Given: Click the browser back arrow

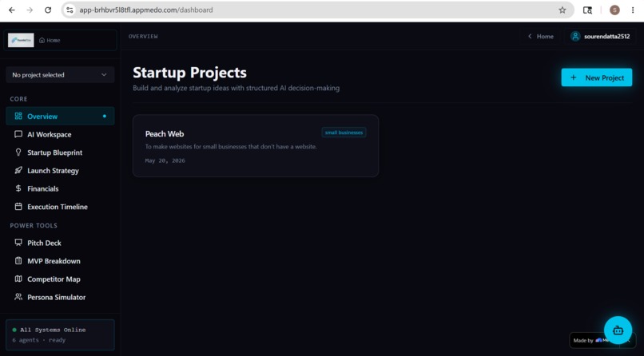Looking at the screenshot, I should click(12, 10).
